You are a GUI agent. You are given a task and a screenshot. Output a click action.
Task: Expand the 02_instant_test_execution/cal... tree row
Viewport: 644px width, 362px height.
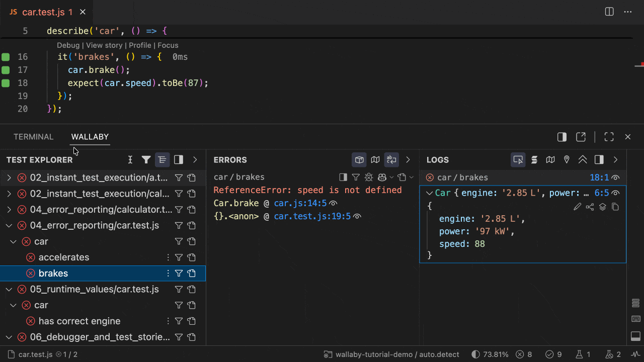9,194
